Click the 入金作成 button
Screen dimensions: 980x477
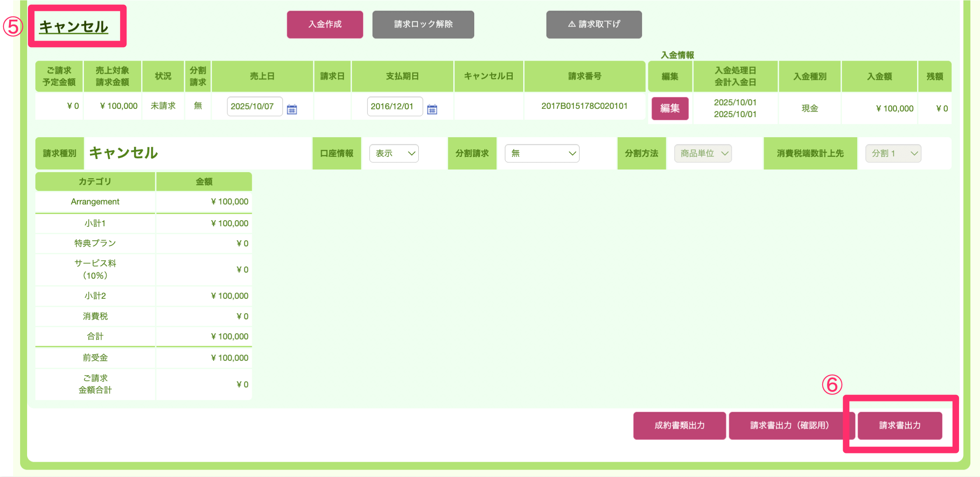325,24
